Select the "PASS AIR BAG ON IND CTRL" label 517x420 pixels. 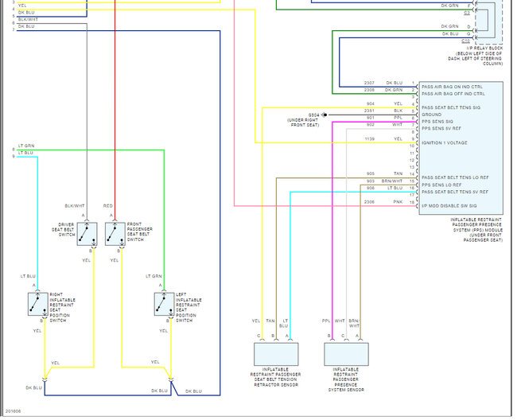coord(452,87)
